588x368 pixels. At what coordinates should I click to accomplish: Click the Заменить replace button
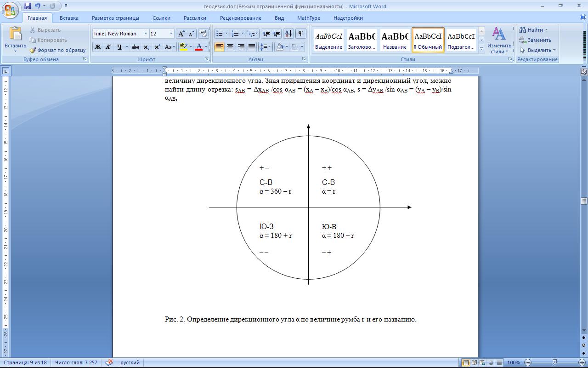pos(535,40)
